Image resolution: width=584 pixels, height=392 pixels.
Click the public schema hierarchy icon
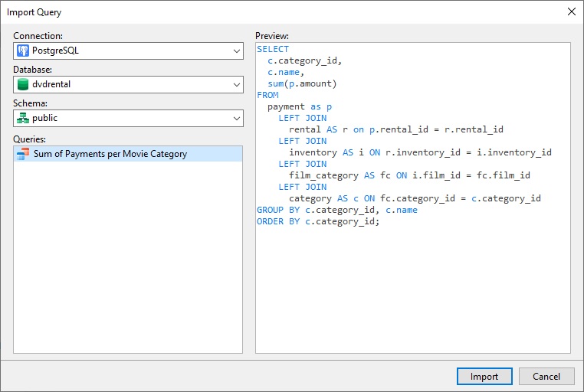pyautogui.click(x=23, y=118)
